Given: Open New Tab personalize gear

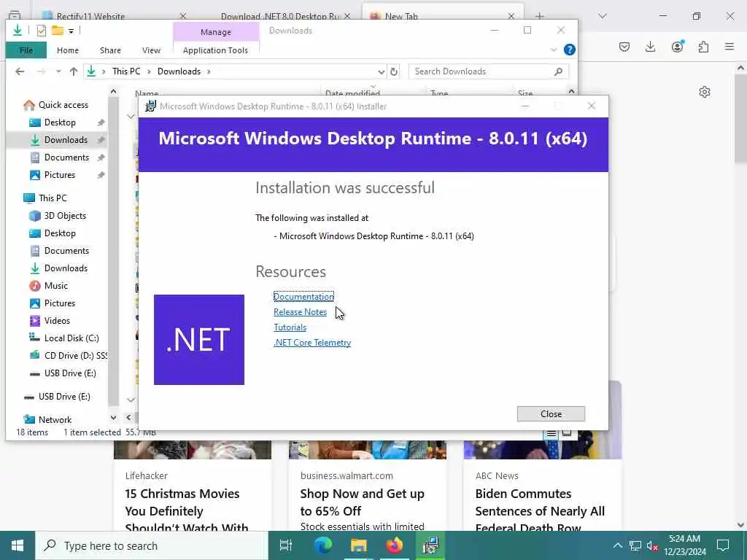Looking at the screenshot, I should [705, 92].
